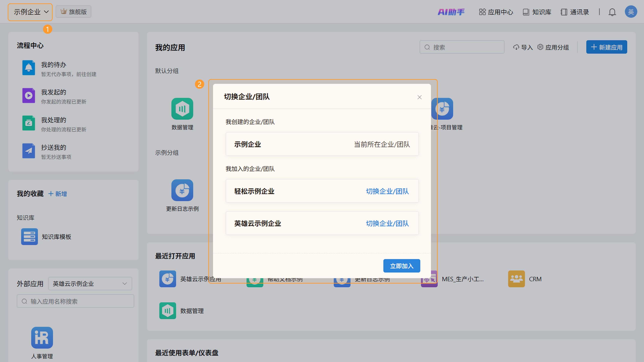
Task: Open 我的待办 bell icon in 流程中心
Action: 29,68
